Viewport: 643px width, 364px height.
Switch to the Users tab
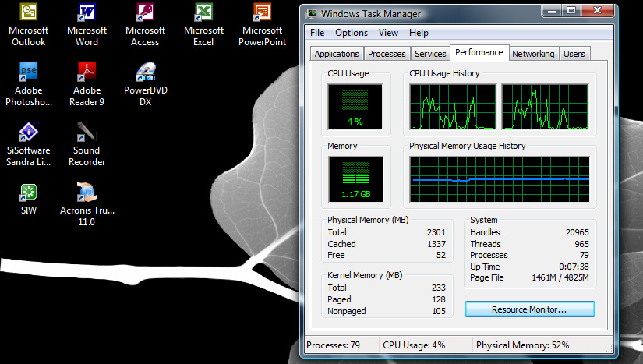(x=574, y=54)
